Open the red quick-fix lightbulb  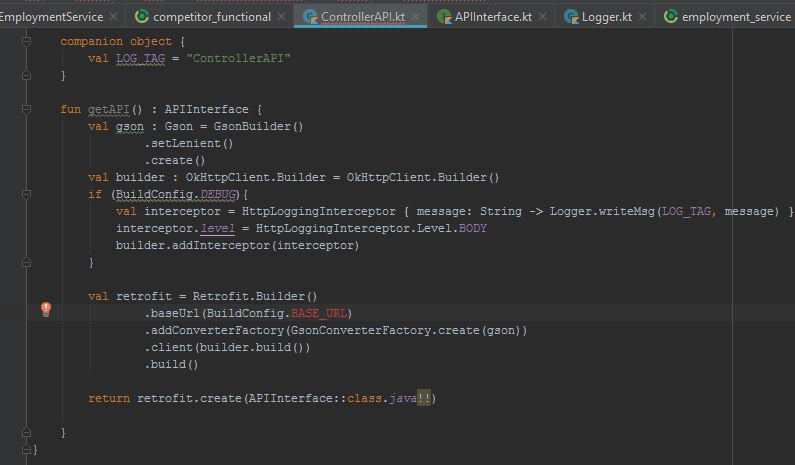pos(46,309)
